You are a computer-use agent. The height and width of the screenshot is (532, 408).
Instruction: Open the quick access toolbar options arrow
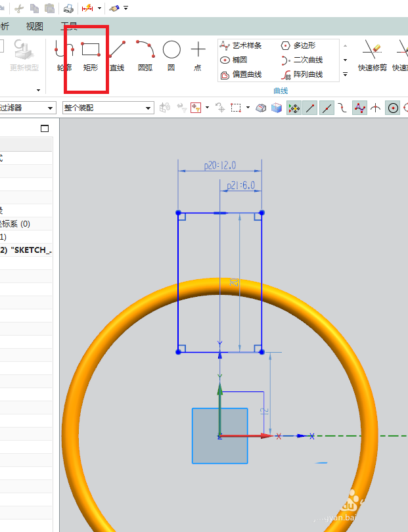[125, 8]
